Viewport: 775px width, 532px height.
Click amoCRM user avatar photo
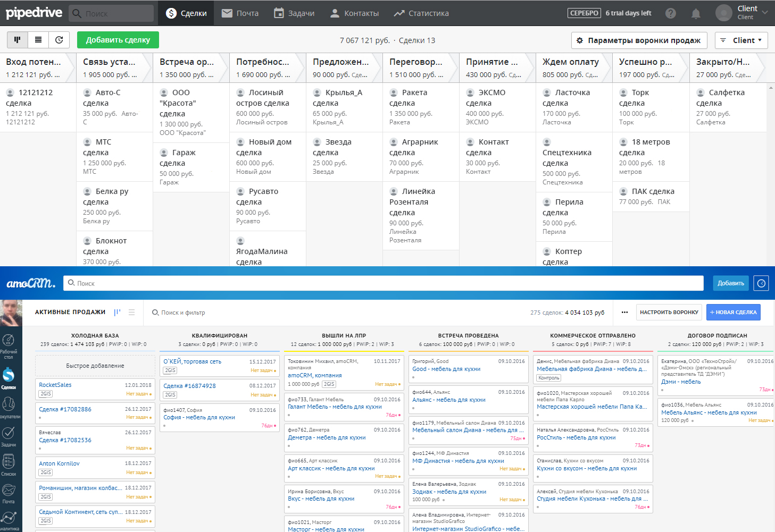point(11,313)
